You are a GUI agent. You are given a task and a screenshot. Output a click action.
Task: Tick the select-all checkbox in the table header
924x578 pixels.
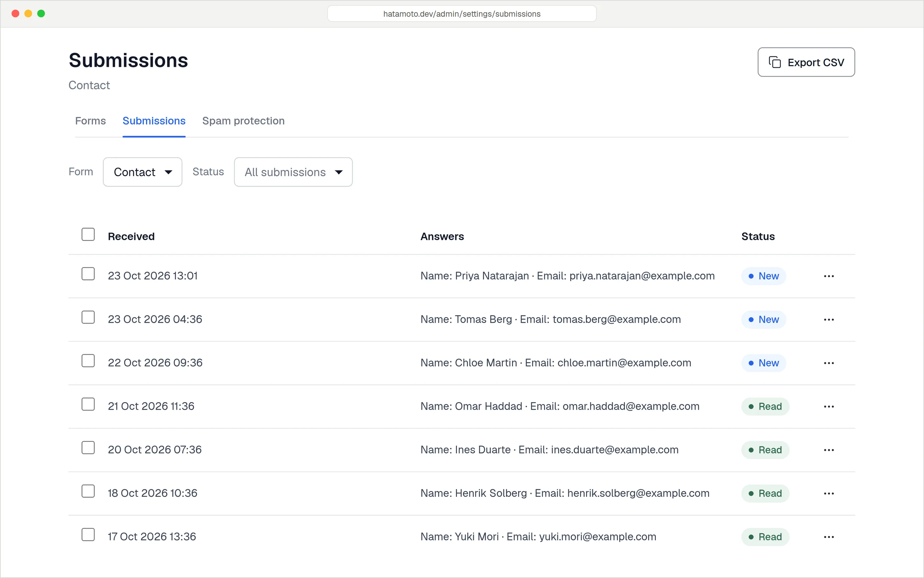[x=88, y=234]
